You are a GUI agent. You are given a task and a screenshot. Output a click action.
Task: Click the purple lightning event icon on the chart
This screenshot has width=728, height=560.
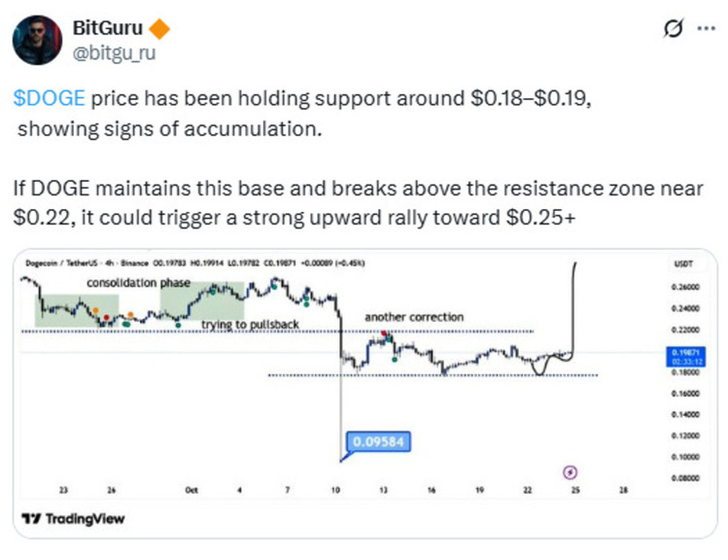571,472
